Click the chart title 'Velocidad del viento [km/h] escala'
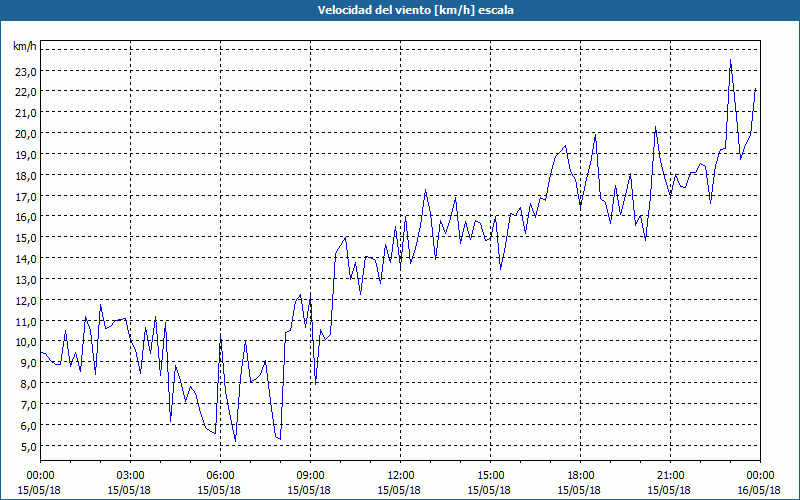The width and height of the screenshot is (800, 500). (x=415, y=10)
